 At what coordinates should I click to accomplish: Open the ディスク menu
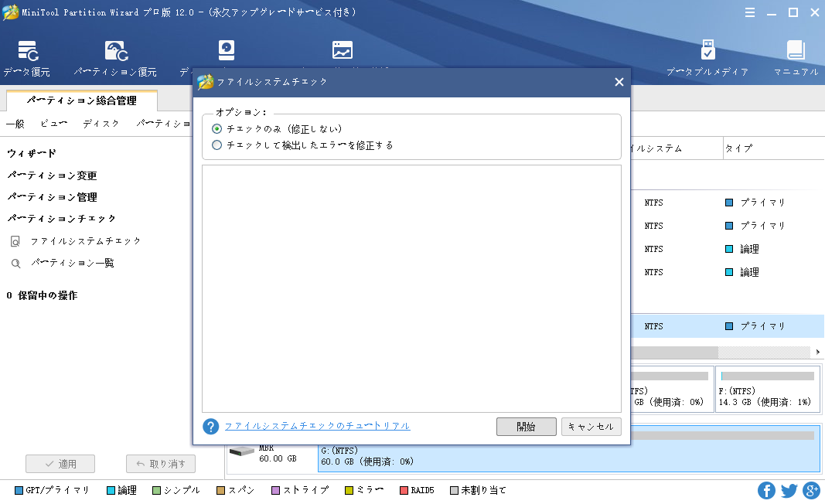point(101,123)
